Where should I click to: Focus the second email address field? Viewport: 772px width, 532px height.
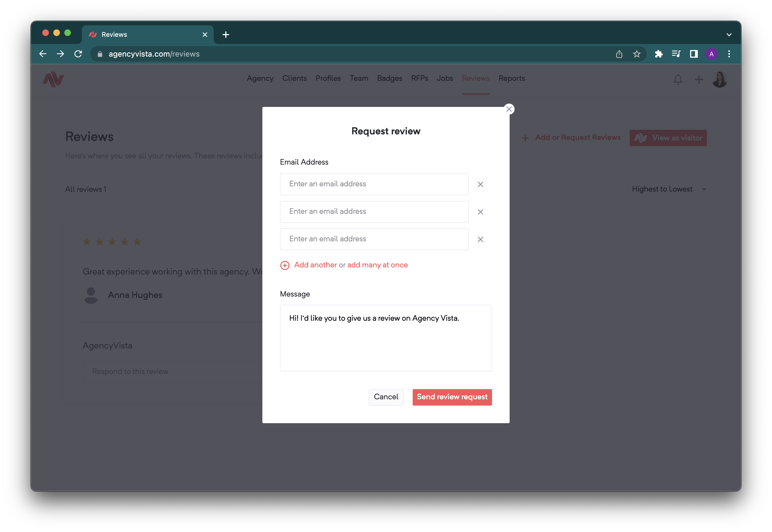pos(374,212)
